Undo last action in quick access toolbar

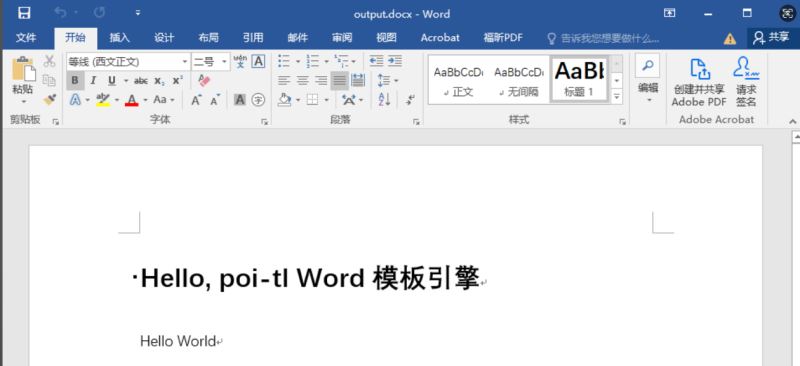tap(60, 13)
